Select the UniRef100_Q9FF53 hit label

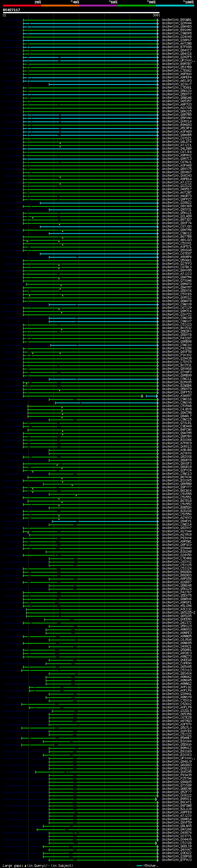pyautogui.click(x=176, y=393)
